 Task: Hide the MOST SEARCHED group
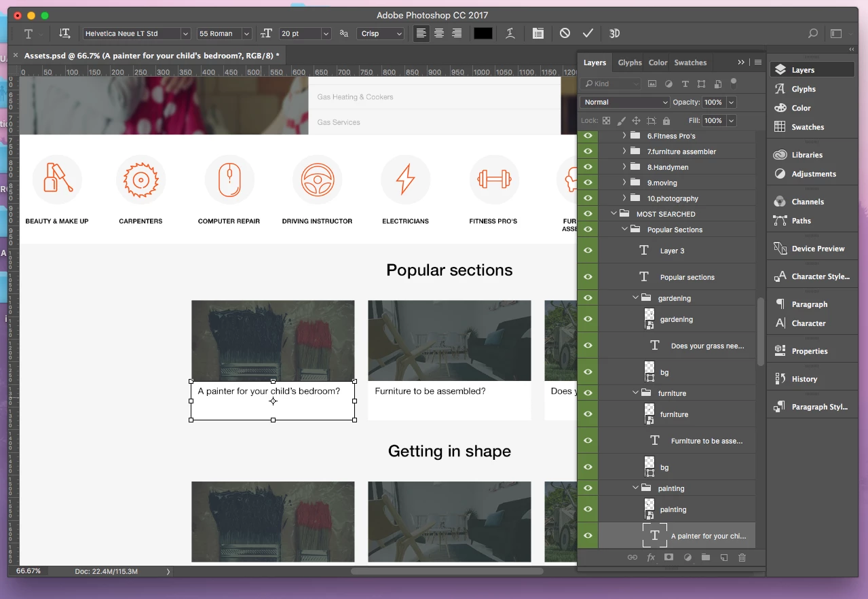coord(588,214)
